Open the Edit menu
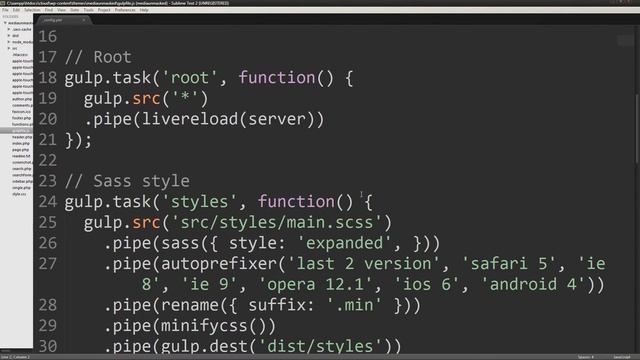Image resolution: width=640 pixels, height=360 pixels. pos(16,10)
